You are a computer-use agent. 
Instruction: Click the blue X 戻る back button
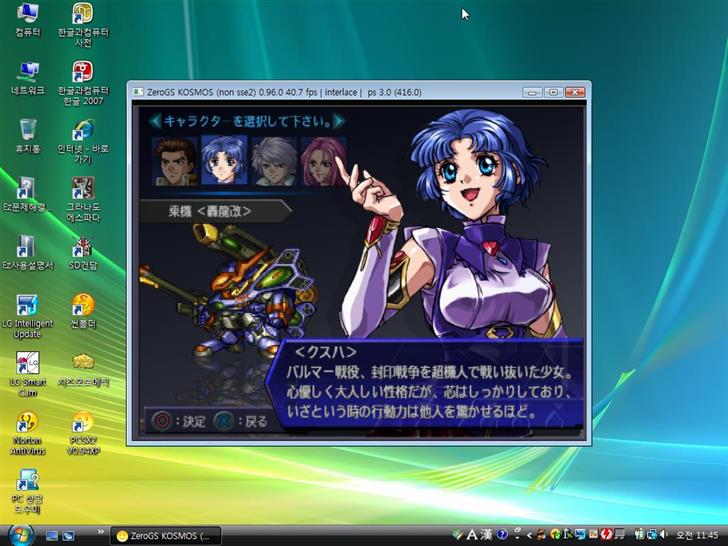coord(223,421)
